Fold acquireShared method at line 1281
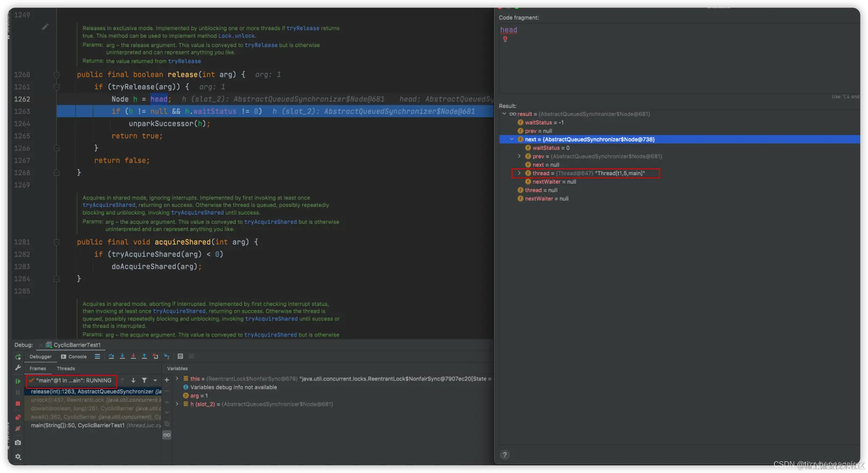 (x=56, y=242)
